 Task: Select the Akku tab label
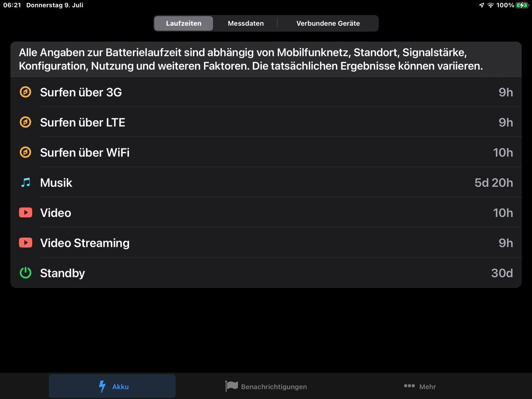click(x=120, y=387)
